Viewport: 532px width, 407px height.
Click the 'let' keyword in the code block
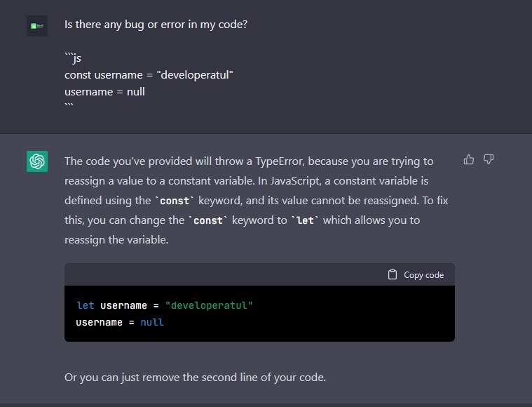click(x=85, y=305)
